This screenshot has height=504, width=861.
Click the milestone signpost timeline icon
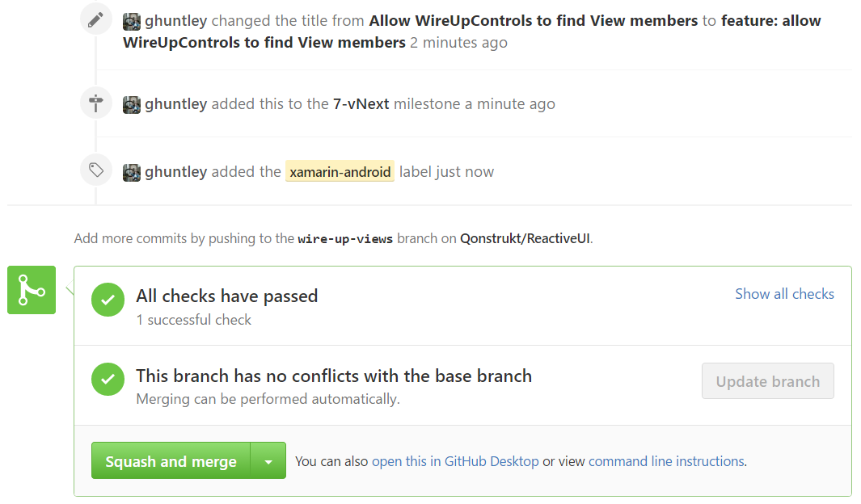(x=96, y=103)
